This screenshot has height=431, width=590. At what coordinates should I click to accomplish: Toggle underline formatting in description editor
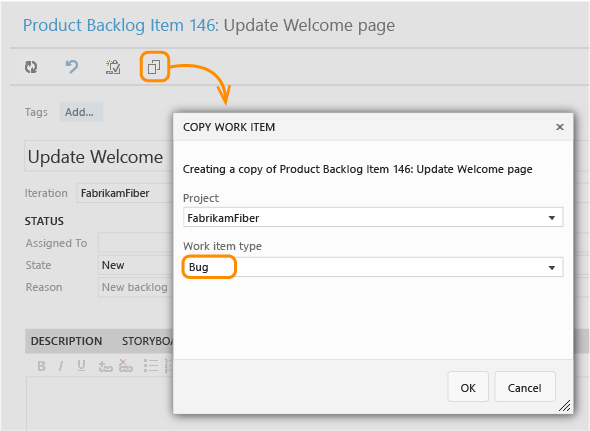click(x=81, y=366)
